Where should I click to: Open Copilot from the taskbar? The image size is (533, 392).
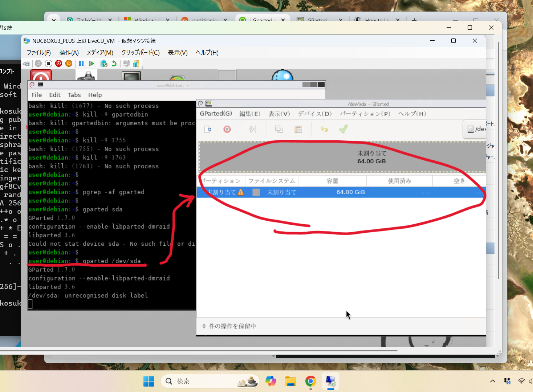click(271, 381)
